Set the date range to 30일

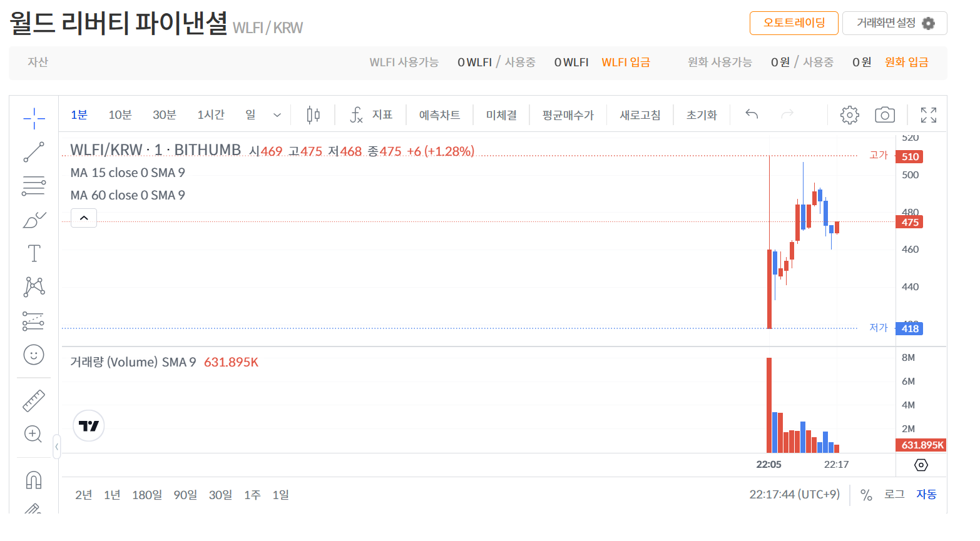[x=220, y=495]
